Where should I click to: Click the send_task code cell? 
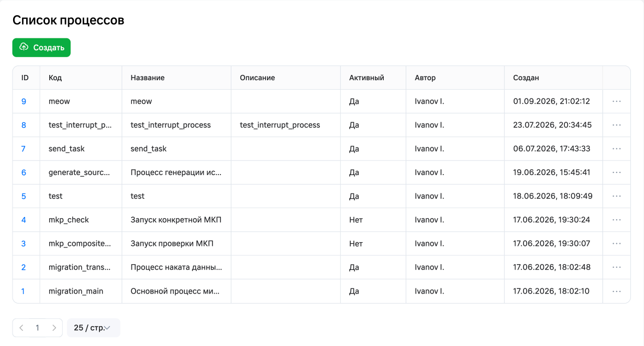tap(81, 148)
